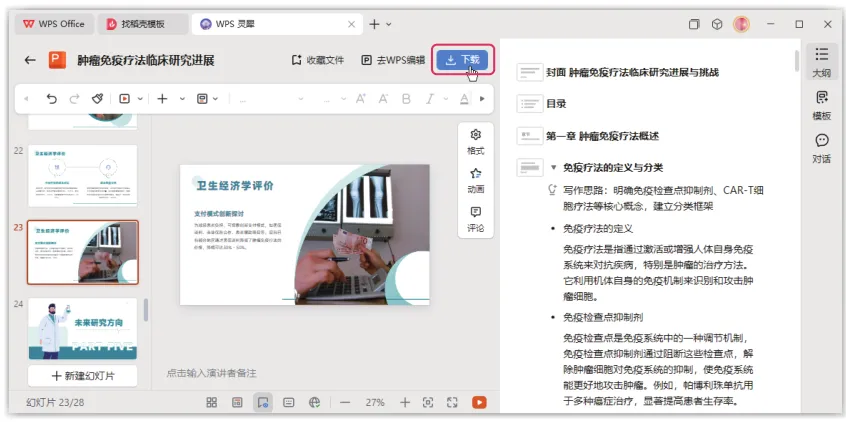The height and width of the screenshot is (422, 846).
Task: Increase font size with A+ icon
Action: click(360, 99)
